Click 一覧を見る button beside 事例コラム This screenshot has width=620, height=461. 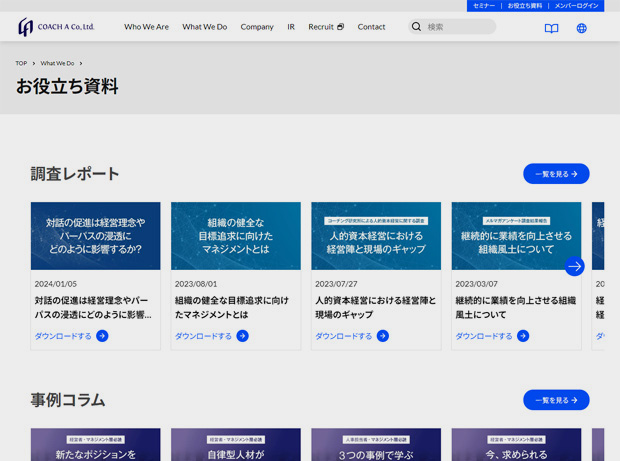point(556,400)
